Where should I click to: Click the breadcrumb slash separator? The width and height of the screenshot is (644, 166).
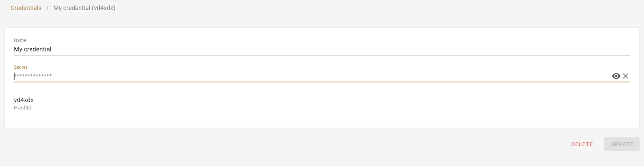pyautogui.click(x=47, y=8)
